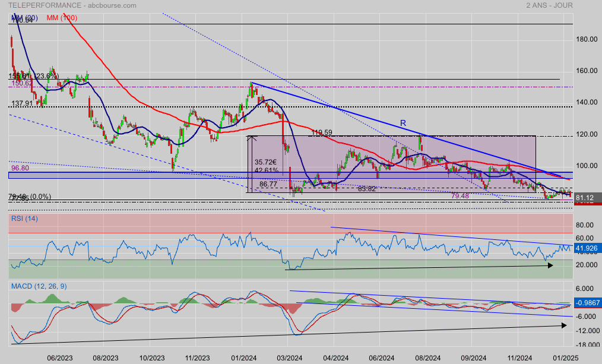The image size is (602, 364).
Task: Click the 137.91 support level label
Action: coord(22,103)
